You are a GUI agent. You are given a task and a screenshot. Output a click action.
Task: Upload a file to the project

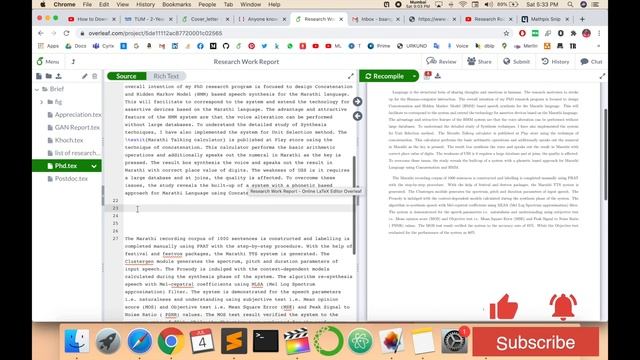point(59,76)
